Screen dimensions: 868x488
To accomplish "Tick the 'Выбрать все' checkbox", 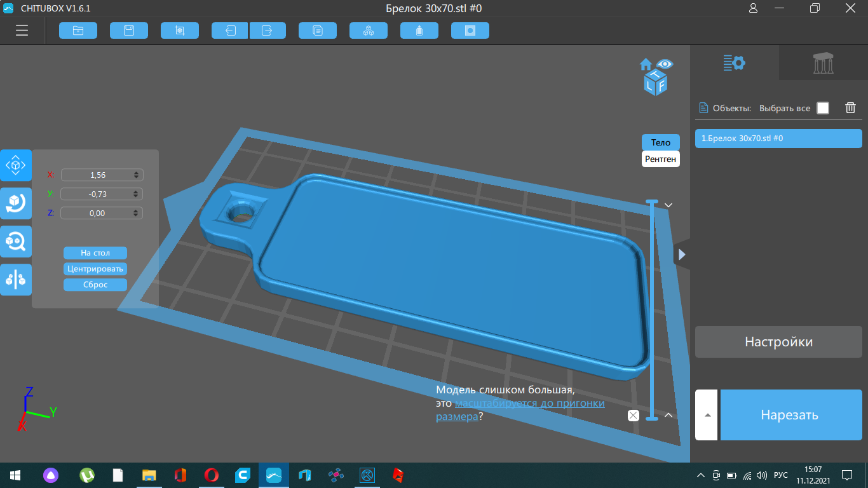I will 823,108.
